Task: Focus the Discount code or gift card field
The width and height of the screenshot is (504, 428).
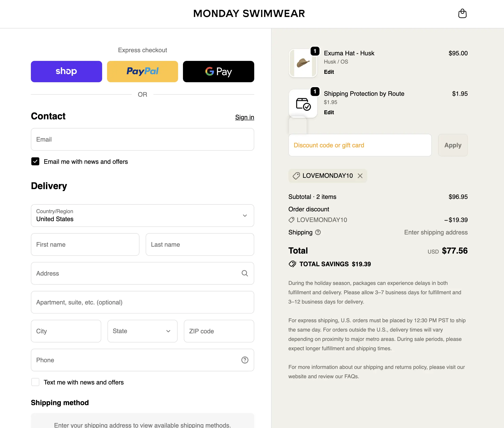Action: [x=360, y=145]
